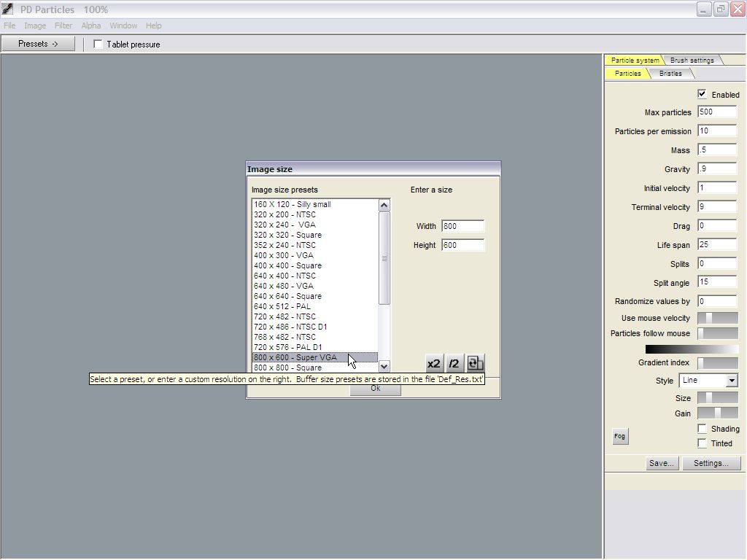Open the Presets menu button

[x=38, y=44]
